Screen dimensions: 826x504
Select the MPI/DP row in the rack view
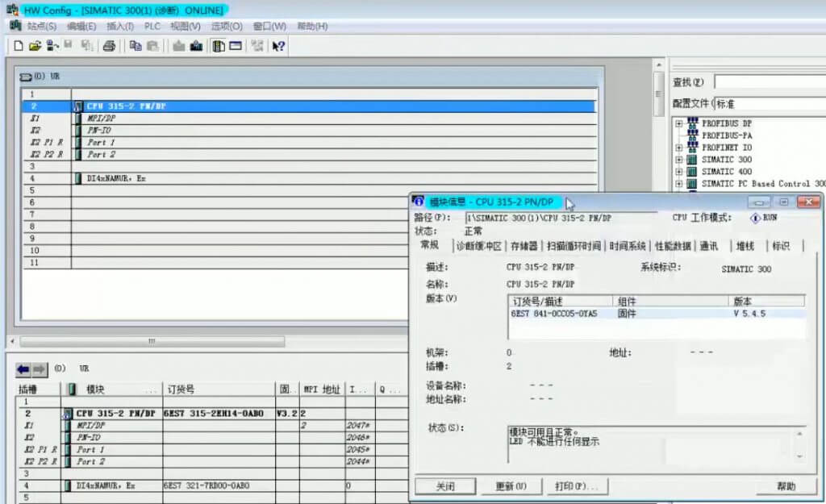309,119
